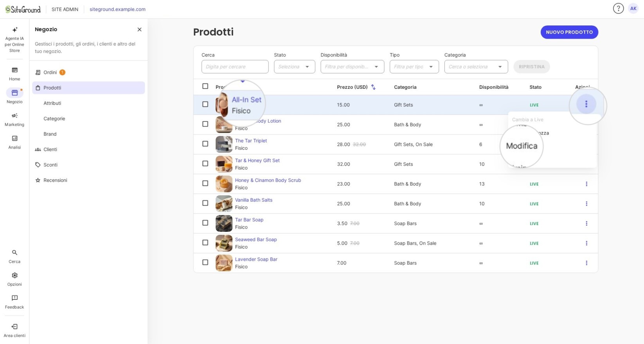The image size is (644, 344).
Task: Check the All-In Set row checkbox
Action: (x=205, y=104)
